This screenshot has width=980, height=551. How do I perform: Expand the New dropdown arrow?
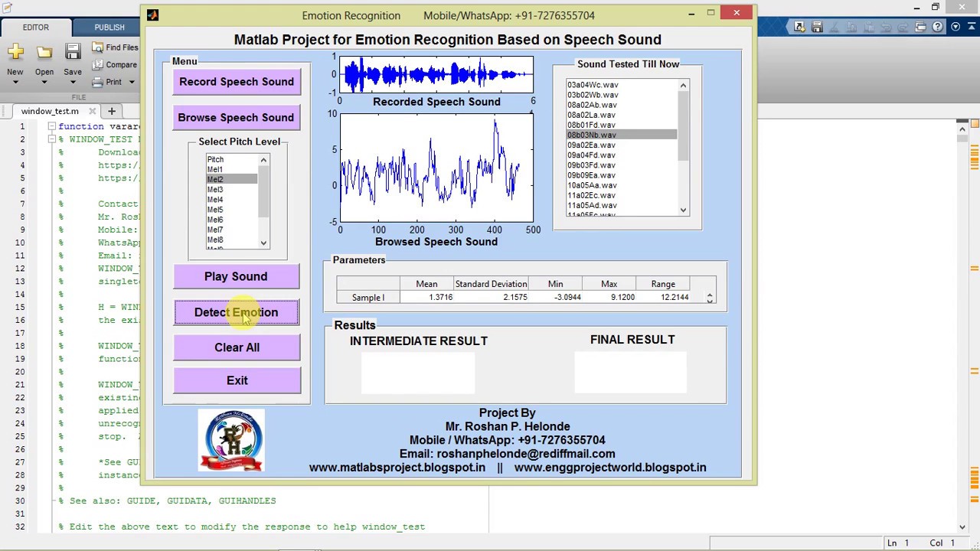15,82
